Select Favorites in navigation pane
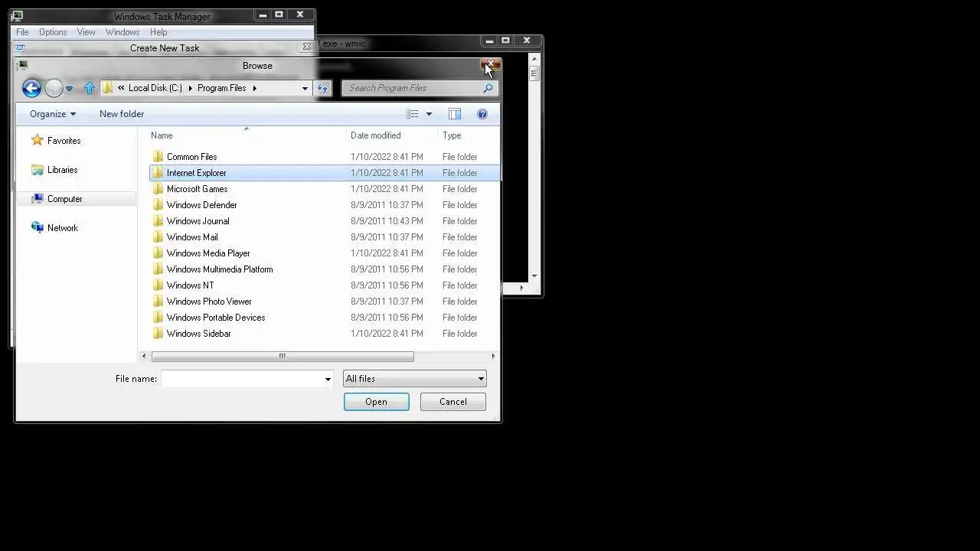 click(64, 141)
